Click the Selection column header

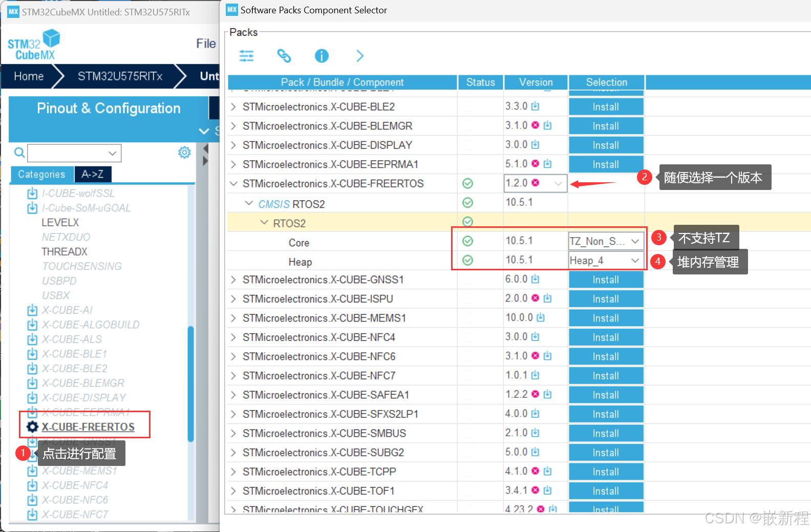(x=606, y=82)
